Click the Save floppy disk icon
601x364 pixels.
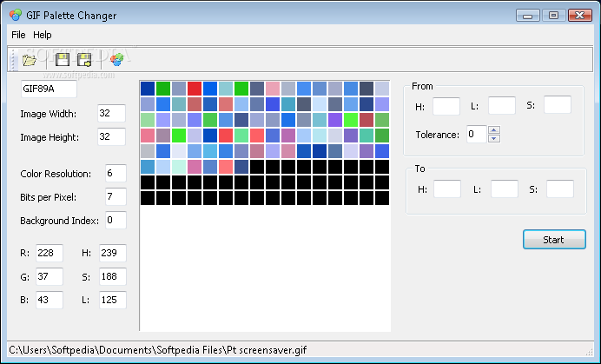[62, 60]
